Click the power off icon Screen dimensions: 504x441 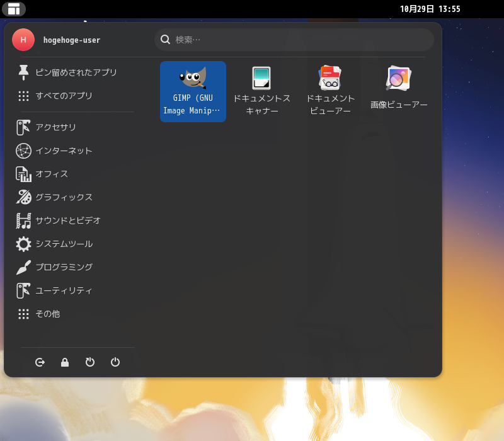pyautogui.click(x=115, y=362)
